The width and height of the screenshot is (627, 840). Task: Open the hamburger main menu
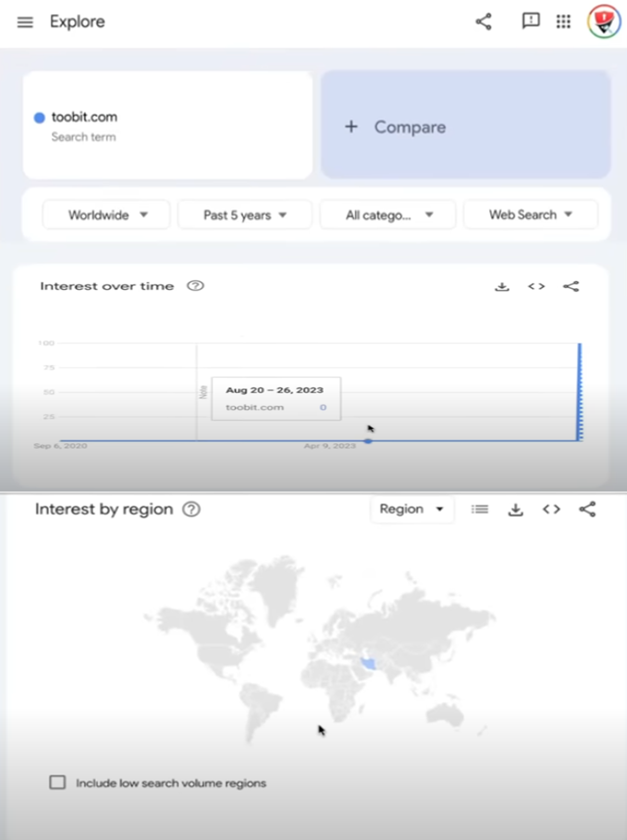tap(25, 22)
